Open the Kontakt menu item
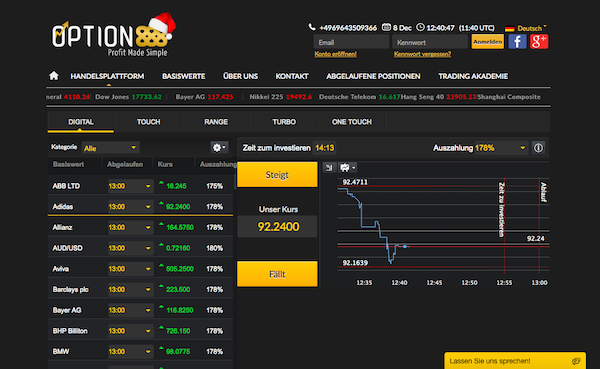Screen dimensions: 600x369 coord(292,76)
